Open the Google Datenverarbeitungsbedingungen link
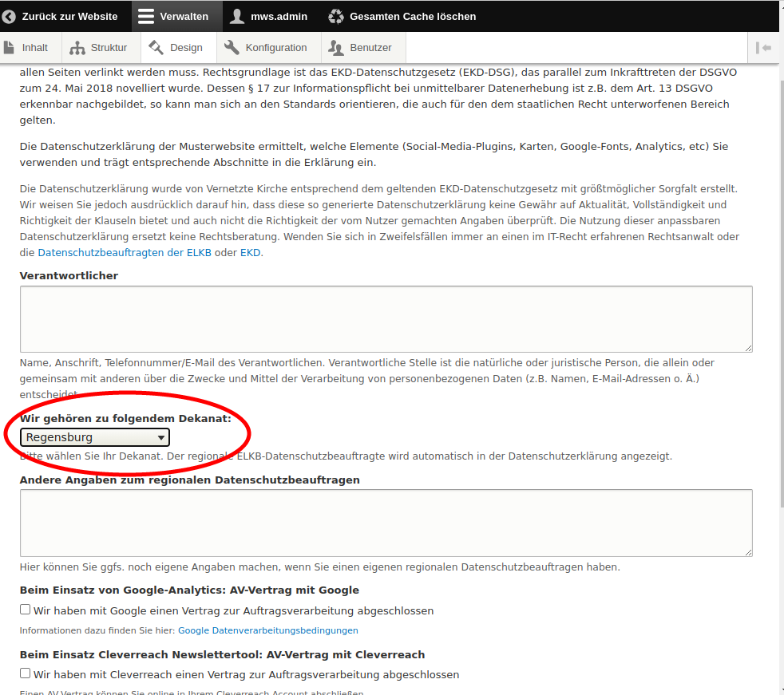The width and height of the screenshot is (784, 695). tap(267, 630)
